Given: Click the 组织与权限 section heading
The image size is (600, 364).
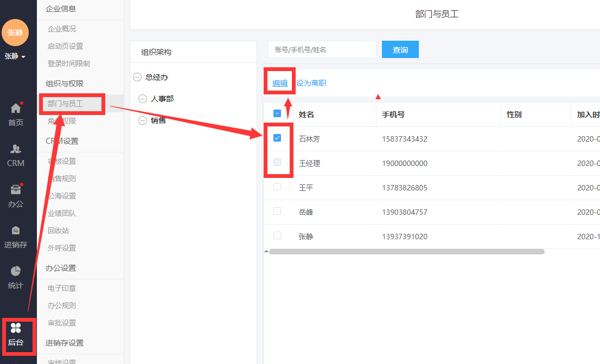Looking at the screenshot, I should (65, 84).
